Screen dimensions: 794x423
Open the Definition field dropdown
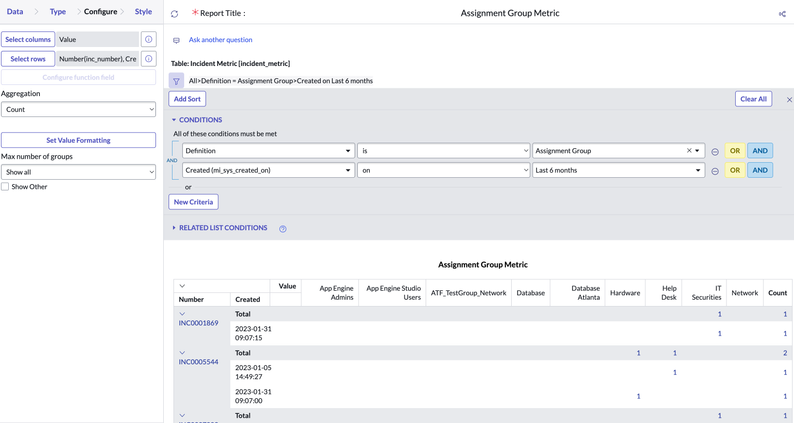[268, 150]
